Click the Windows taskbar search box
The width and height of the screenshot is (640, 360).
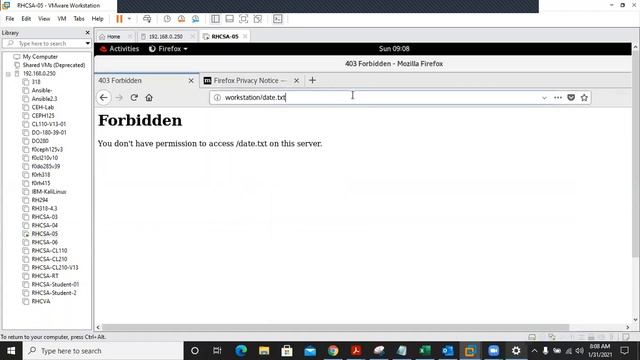pyautogui.click(x=103, y=351)
